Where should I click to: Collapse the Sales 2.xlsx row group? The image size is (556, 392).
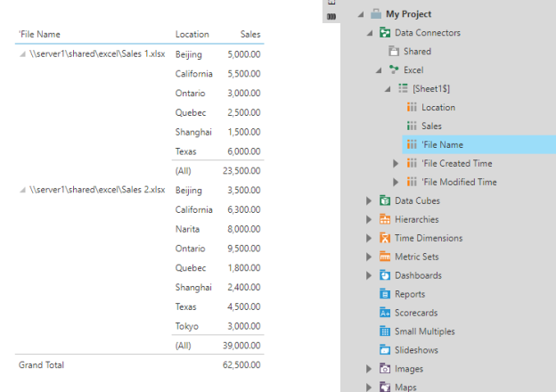point(22,191)
